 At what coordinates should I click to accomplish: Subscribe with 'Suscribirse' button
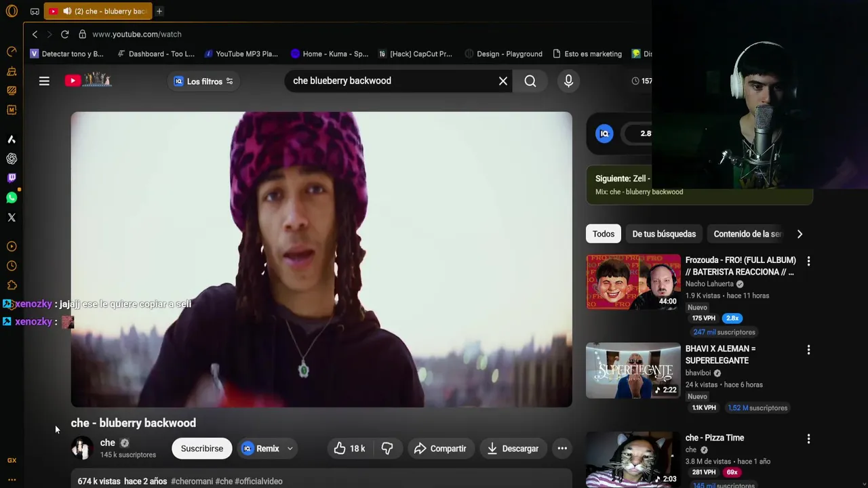(201, 448)
